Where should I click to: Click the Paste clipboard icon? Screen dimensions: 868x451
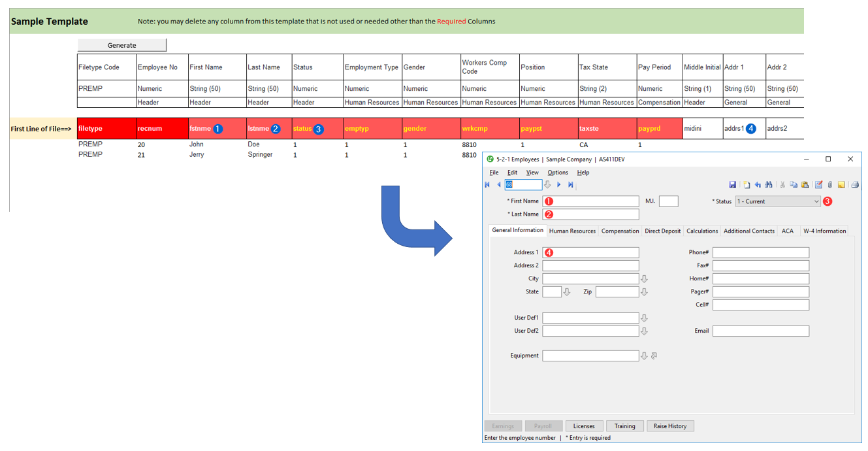[805, 185]
